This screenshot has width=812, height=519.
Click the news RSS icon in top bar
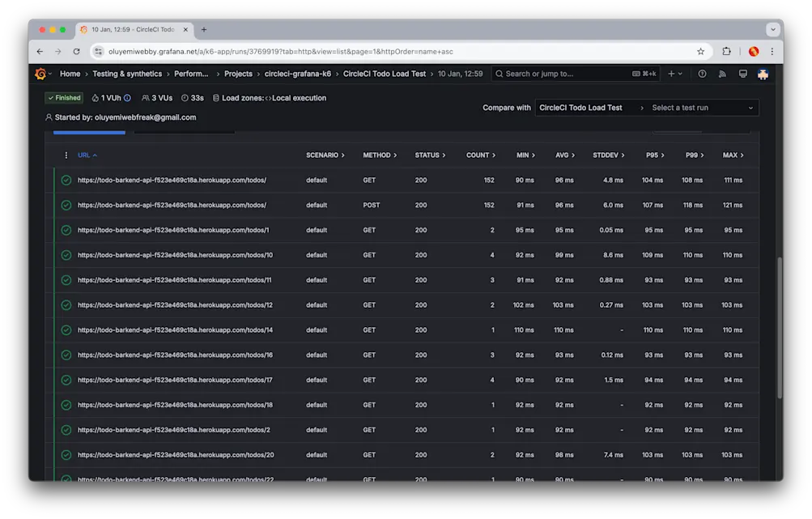(x=721, y=73)
